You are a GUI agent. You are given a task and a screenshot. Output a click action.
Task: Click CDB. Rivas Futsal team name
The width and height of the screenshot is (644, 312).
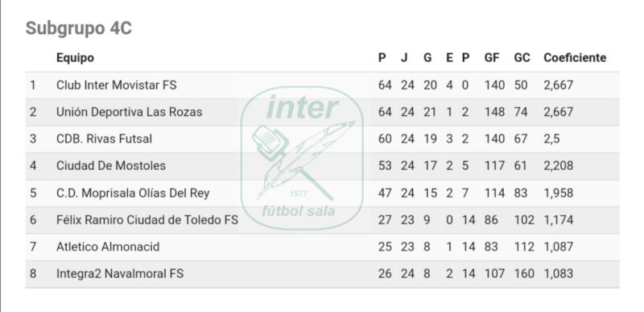[104, 139]
